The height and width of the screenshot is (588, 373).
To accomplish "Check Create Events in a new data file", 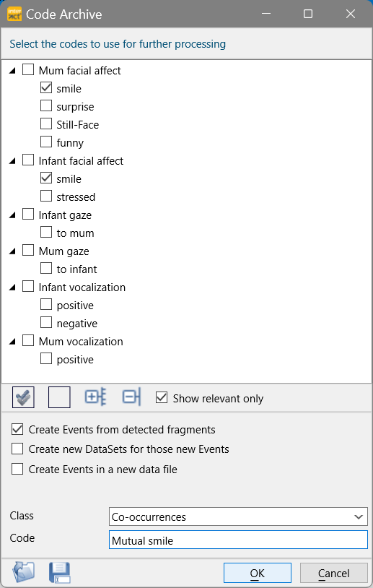I will (x=17, y=469).
